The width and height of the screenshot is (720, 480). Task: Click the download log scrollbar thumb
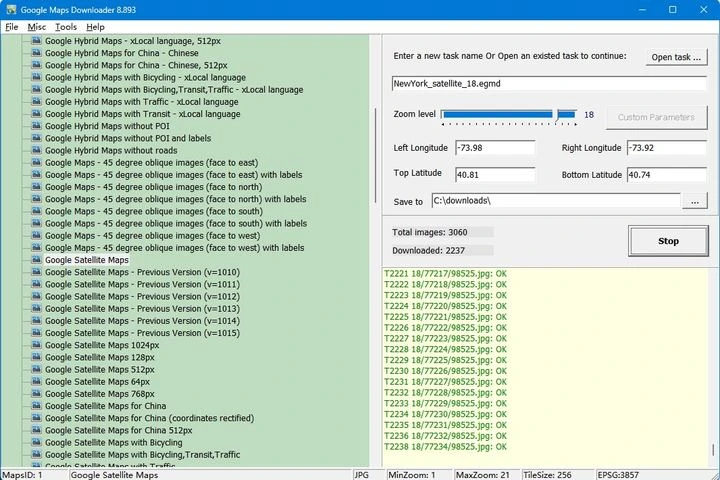pos(713,450)
